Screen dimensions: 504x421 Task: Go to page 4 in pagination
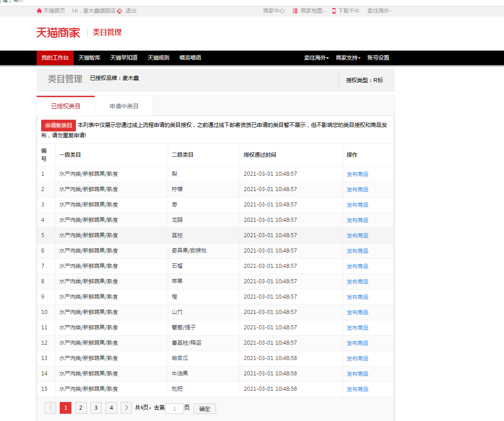pyautogui.click(x=111, y=408)
